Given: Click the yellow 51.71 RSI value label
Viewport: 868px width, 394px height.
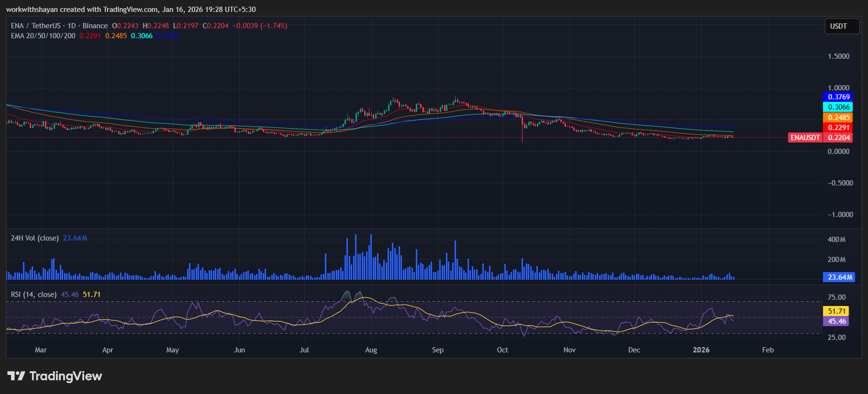Looking at the screenshot, I should click(x=837, y=311).
